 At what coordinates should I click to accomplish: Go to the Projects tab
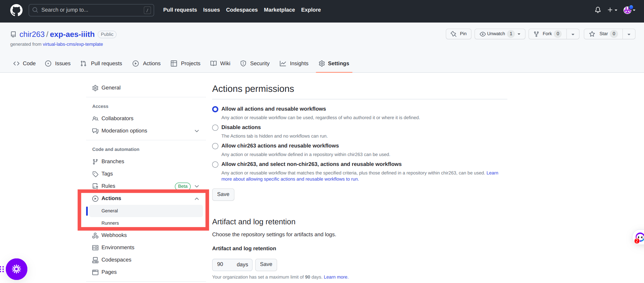click(x=186, y=63)
